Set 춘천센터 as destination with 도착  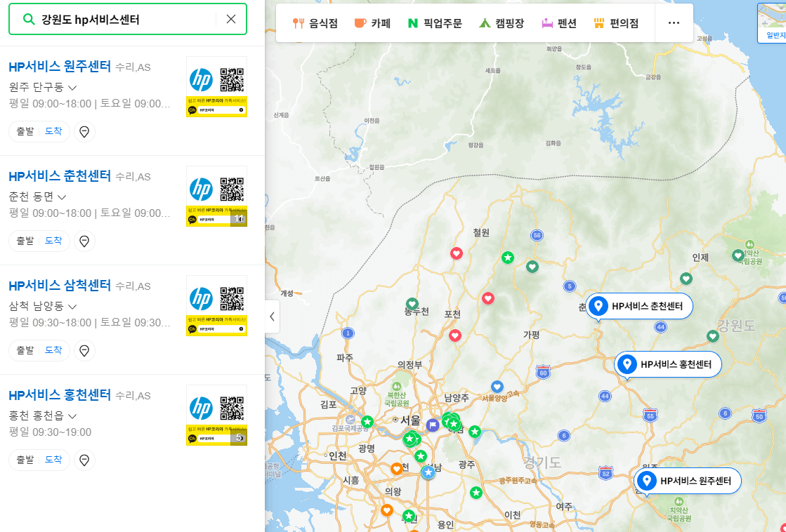[x=53, y=241]
